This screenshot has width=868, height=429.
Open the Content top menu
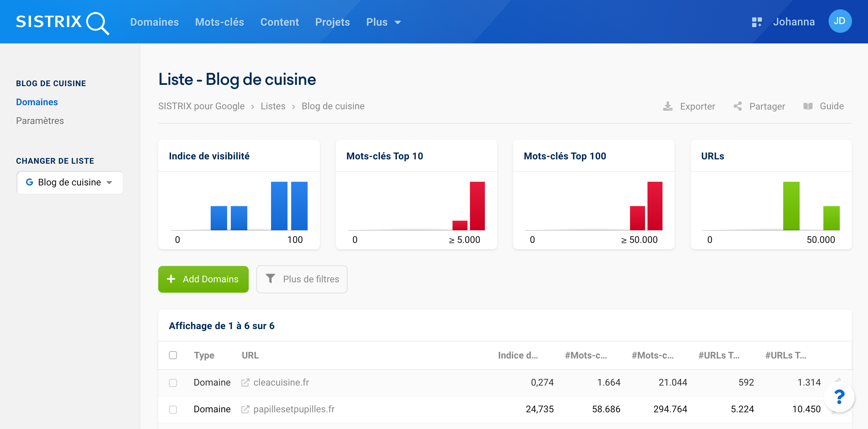point(279,22)
